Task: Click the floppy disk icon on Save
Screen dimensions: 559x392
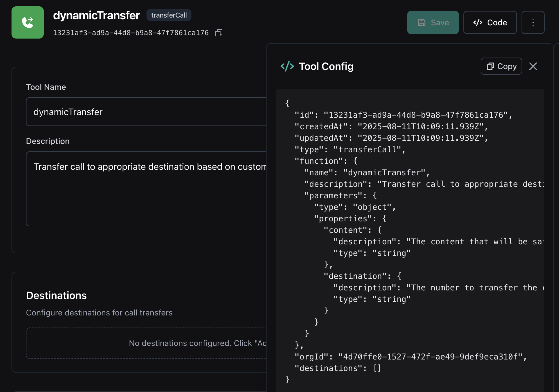Action: [422, 22]
